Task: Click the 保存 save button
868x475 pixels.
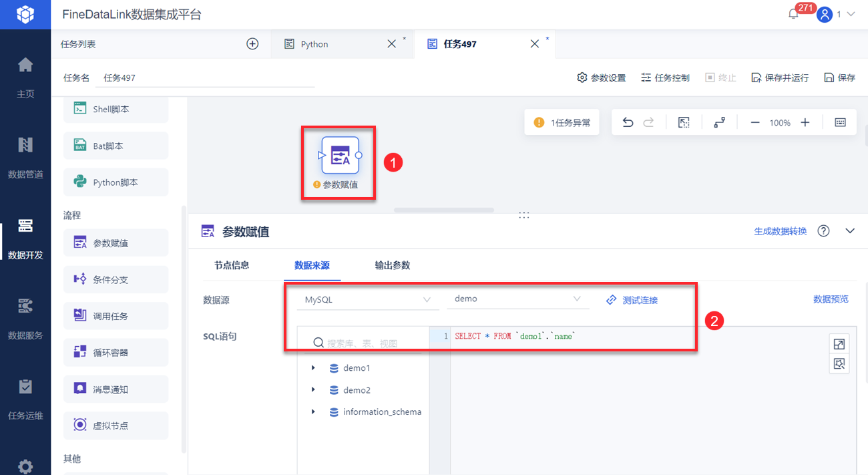Action: [839, 77]
